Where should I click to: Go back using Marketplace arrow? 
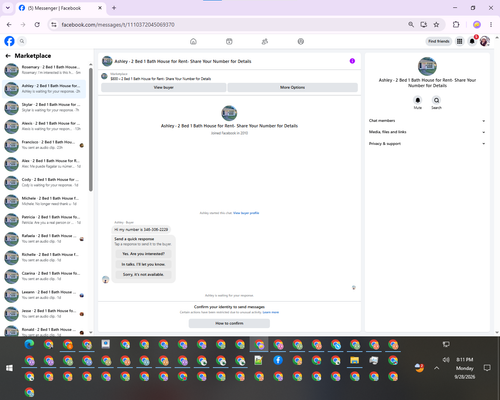point(8,56)
